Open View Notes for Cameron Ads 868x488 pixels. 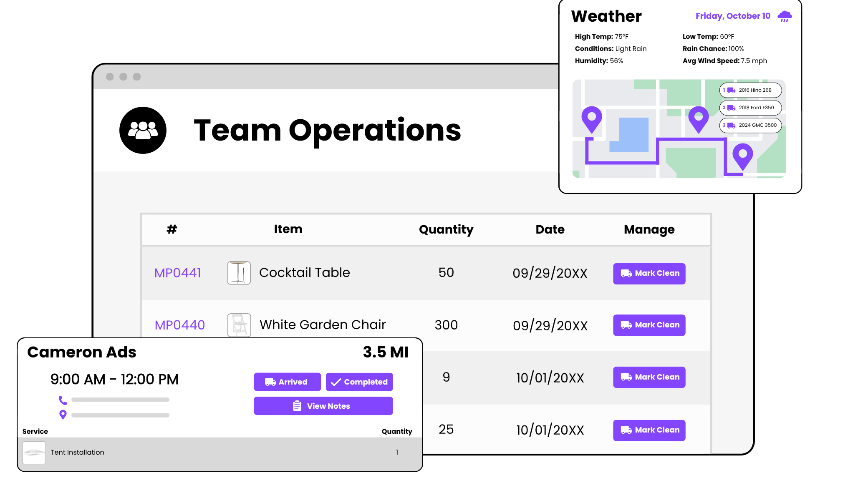tap(323, 406)
